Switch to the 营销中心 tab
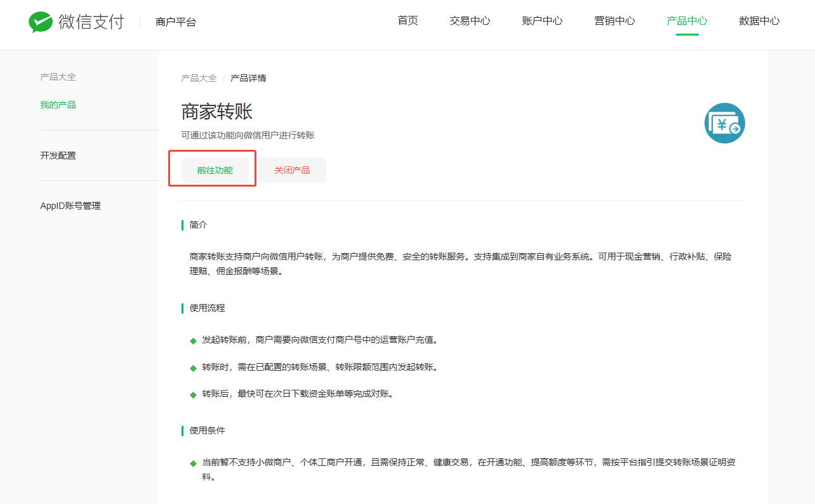Image resolution: width=815 pixels, height=504 pixels. click(x=614, y=21)
